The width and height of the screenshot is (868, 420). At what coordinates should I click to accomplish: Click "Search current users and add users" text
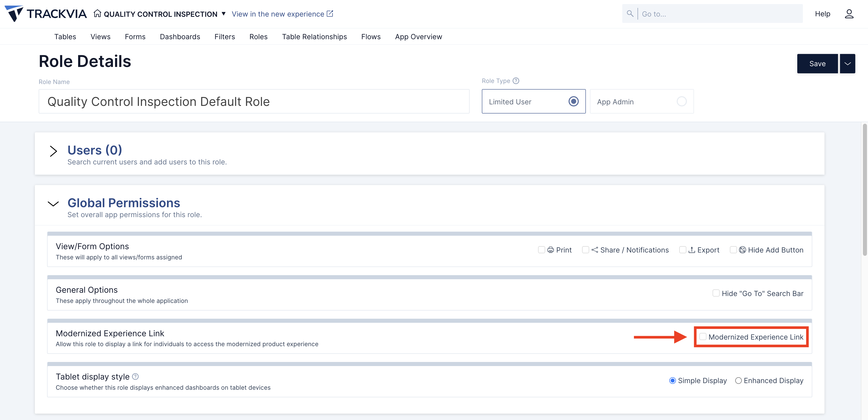click(147, 162)
